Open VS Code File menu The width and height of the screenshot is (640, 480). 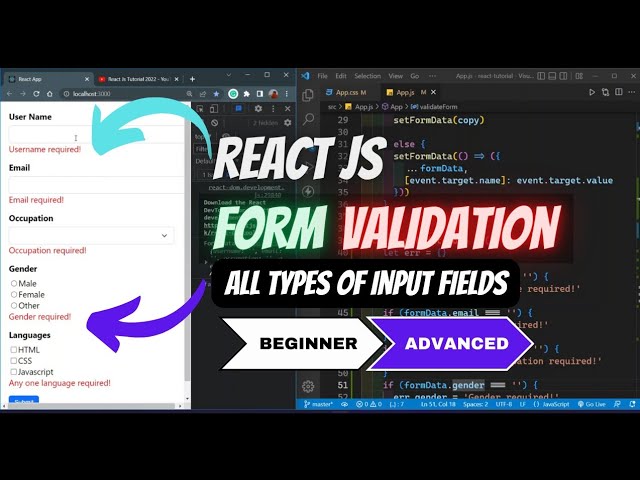(322, 76)
